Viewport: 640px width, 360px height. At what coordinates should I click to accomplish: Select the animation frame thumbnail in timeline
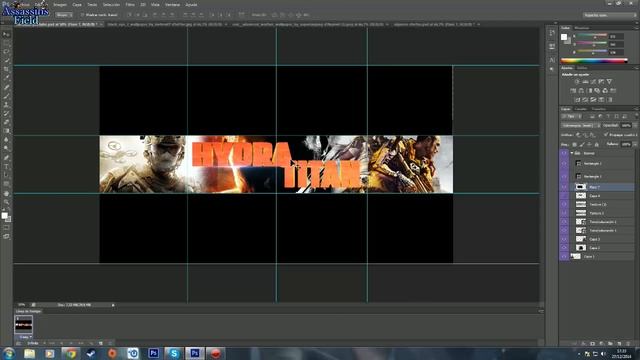[24, 325]
